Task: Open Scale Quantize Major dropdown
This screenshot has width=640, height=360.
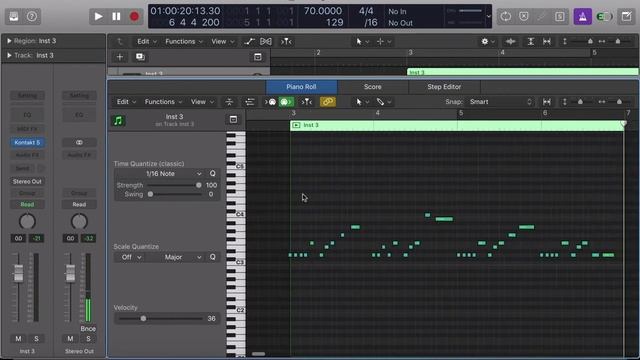Action: tap(176, 257)
